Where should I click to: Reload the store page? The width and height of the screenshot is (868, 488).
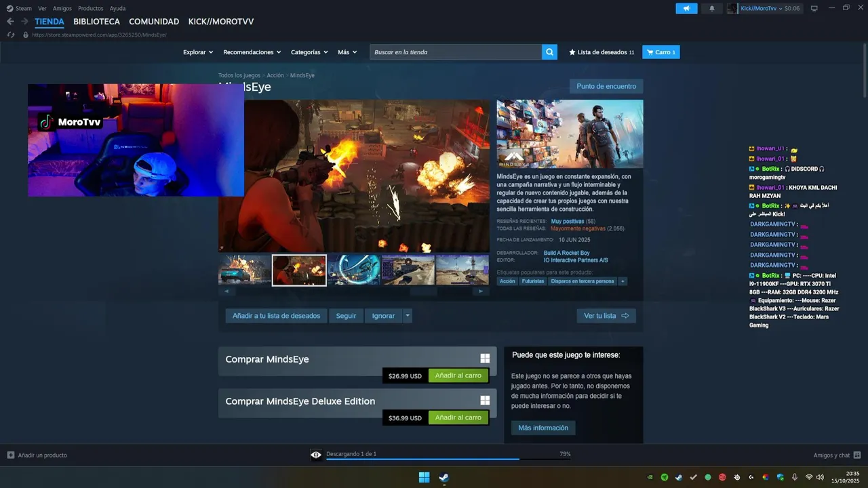point(11,35)
